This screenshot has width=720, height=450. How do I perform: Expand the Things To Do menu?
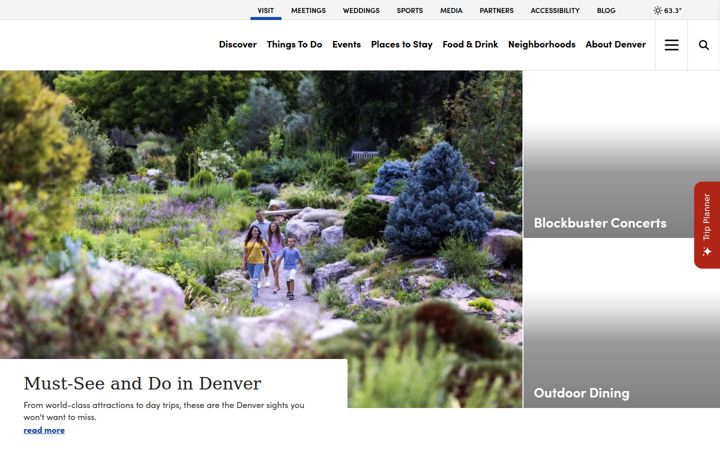(294, 45)
